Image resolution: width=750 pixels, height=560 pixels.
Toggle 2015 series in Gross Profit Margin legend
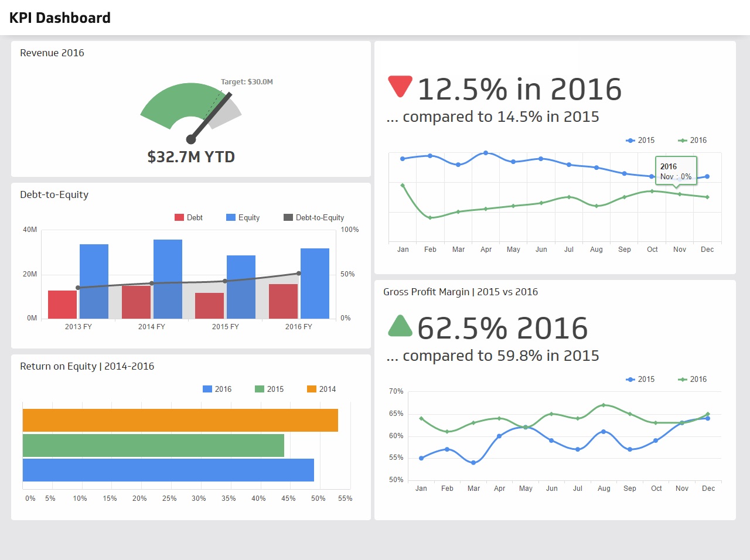(640, 379)
